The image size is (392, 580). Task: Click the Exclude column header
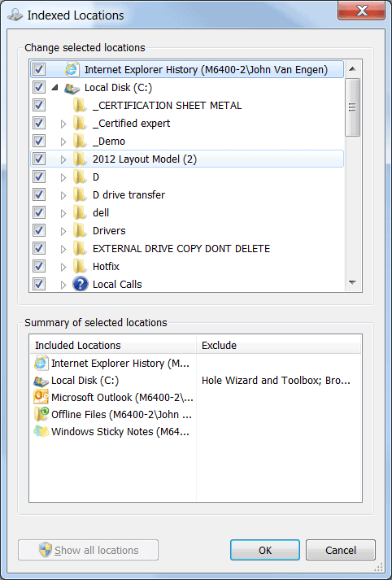(278, 345)
